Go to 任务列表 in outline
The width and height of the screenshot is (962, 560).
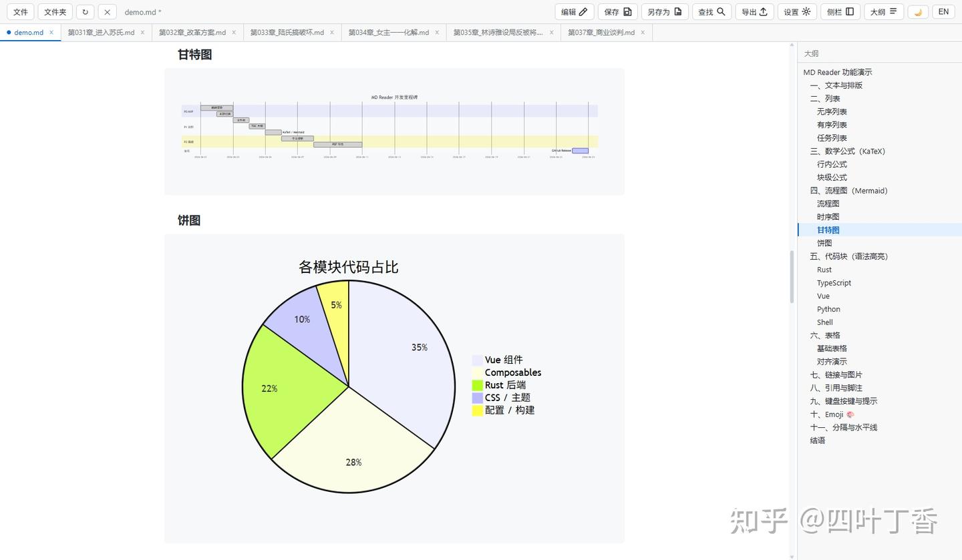(x=832, y=137)
